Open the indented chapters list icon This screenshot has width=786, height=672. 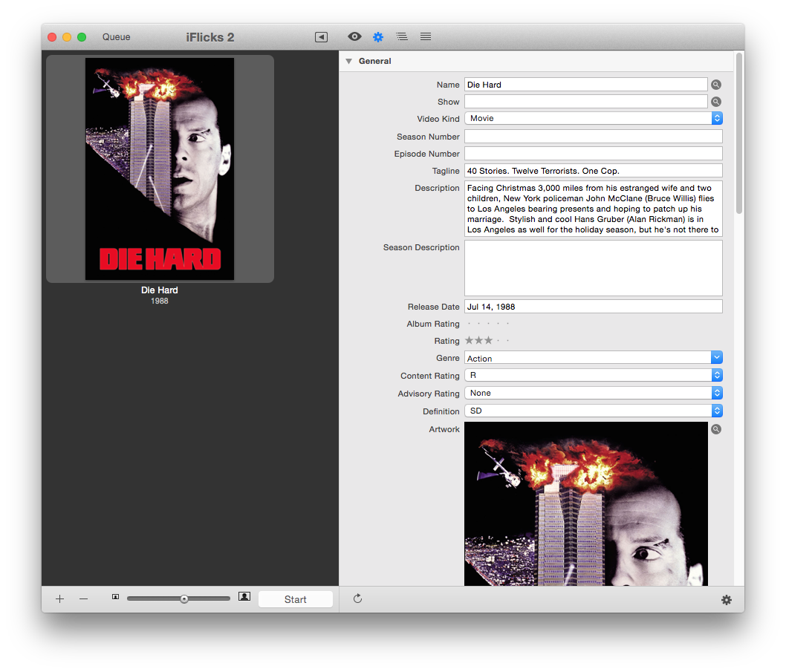point(401,36)
